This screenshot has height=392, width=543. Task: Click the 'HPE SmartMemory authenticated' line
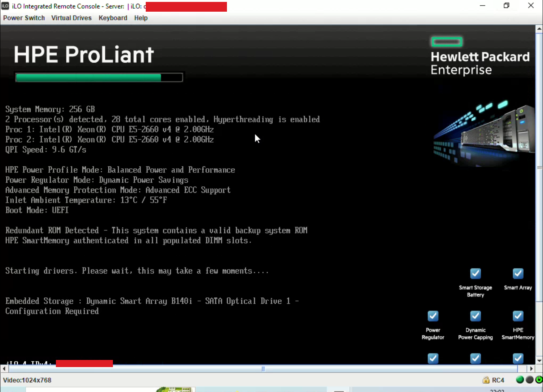coord(128,241)
